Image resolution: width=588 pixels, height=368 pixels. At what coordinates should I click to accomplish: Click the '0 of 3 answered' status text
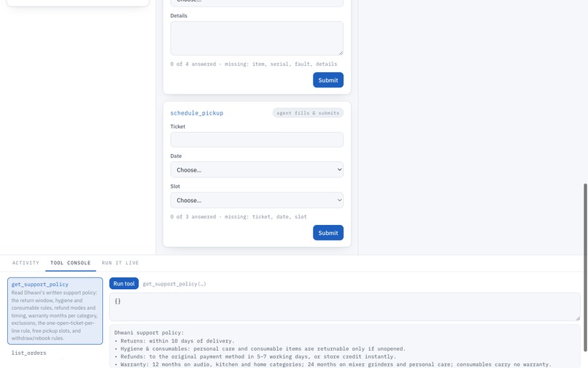tap(238, 217)
